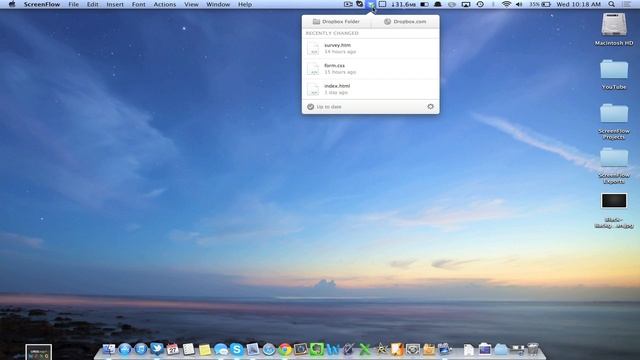Viewport: 640px width, 360px height.
Task: Select the black image file thumbnail on desktop
Action: 614,201
